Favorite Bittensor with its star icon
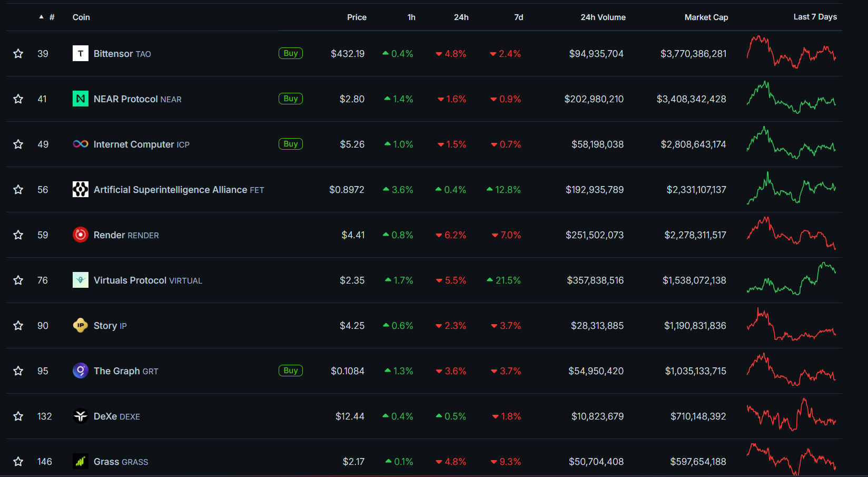This screenshot has width=868, height=477. [x=18, y=54]
